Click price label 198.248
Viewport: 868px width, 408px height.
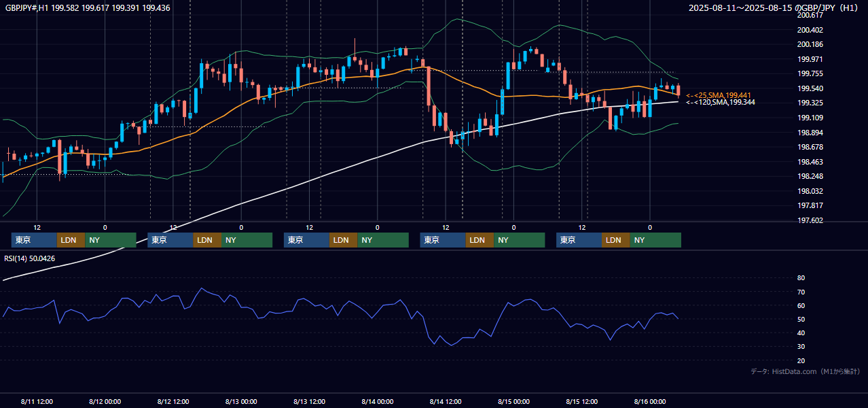coord(810,176)
